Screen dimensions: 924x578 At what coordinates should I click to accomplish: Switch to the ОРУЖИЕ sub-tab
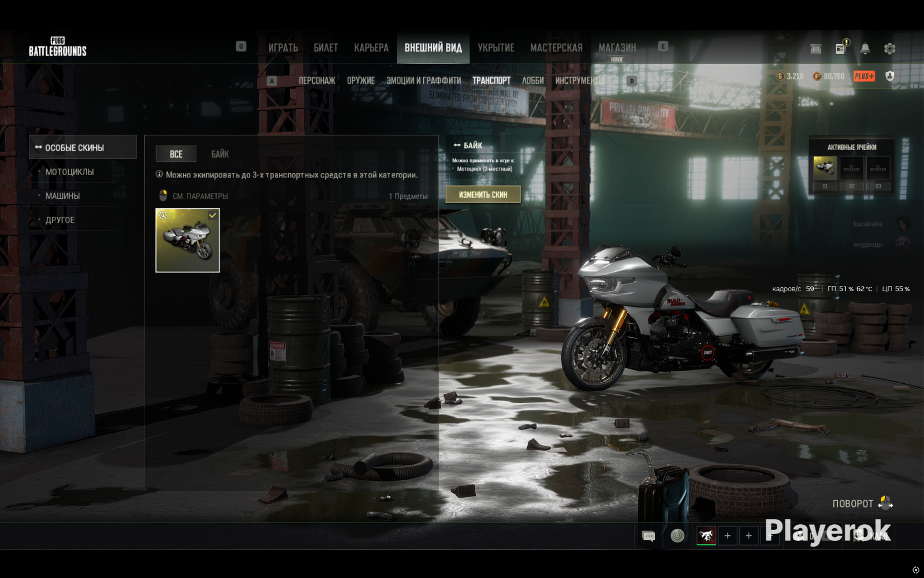[x=361, y=81]
